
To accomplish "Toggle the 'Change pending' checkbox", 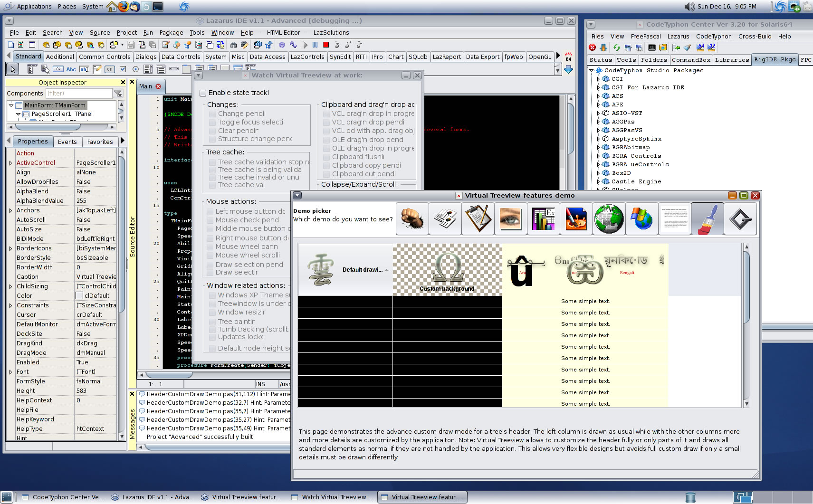I will point(212,114).
